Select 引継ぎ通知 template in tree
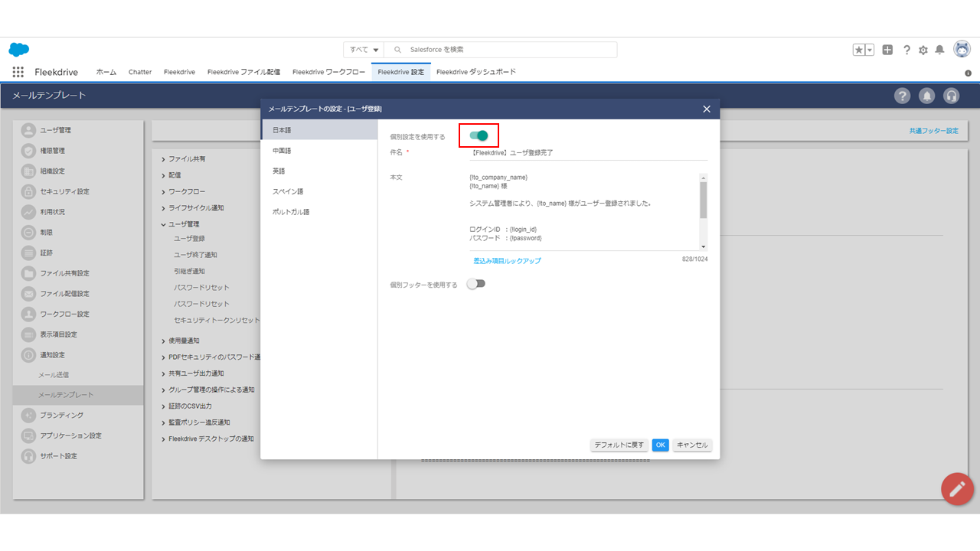The image size is (980, 551). tap(189, 271)
